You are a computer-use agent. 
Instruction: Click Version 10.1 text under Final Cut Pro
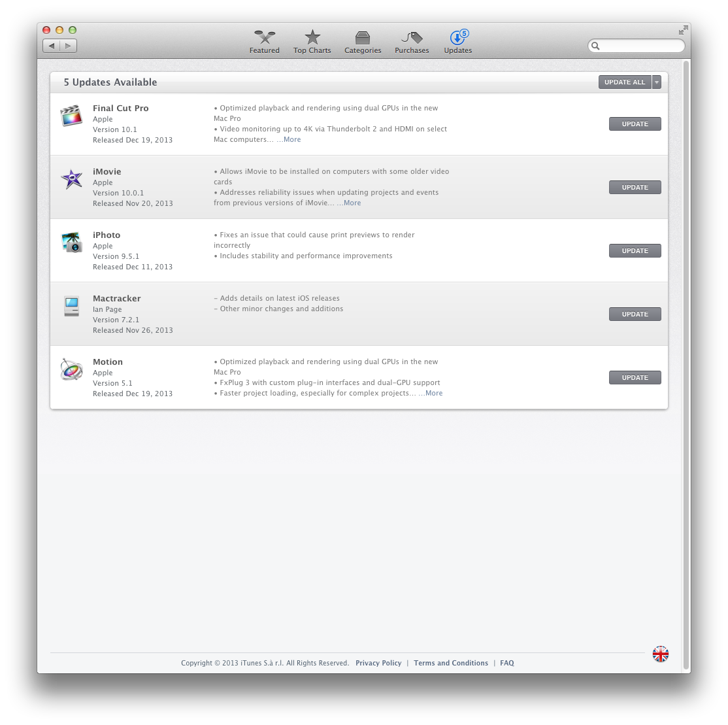[x=114, y=129]
